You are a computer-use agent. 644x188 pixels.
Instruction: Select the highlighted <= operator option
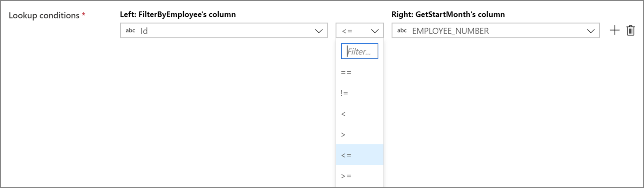(346, 155)
